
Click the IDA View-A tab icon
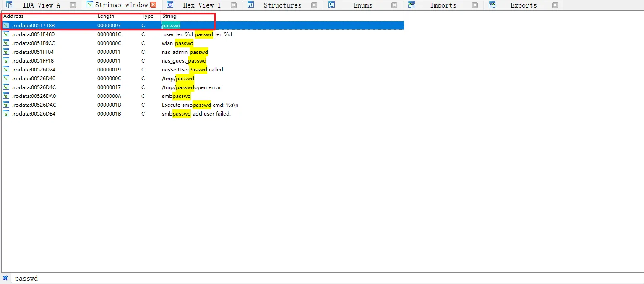click(x=10, y=5)
